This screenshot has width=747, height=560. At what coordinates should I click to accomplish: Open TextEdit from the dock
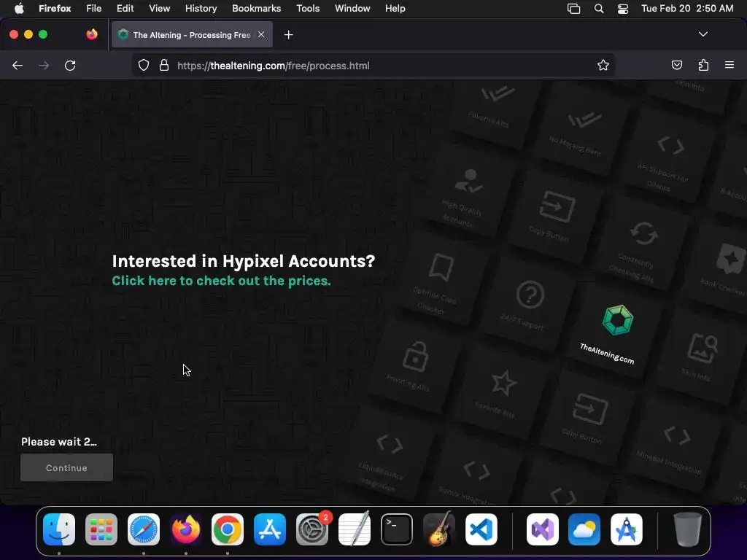(x=355, y=529)
